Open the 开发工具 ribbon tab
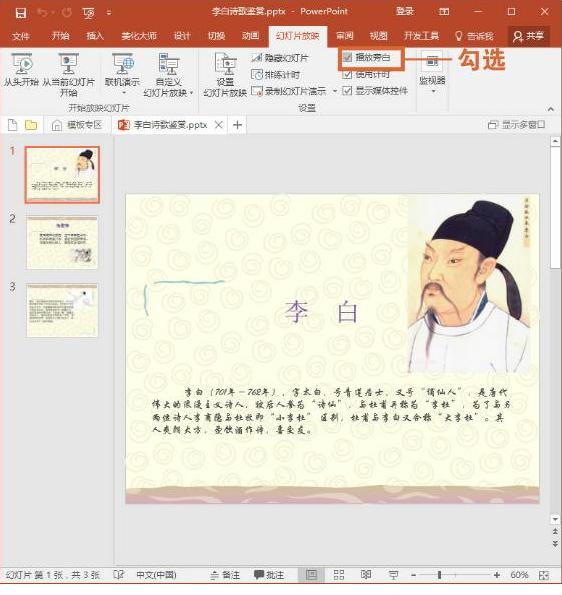The height and width of the screenshot is (595, 562). tap(421, 36)
